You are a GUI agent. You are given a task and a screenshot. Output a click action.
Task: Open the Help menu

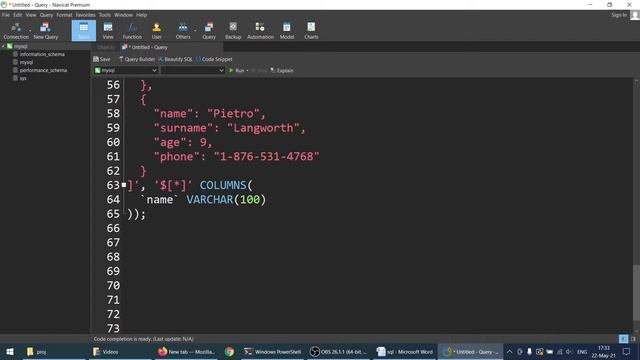tap(142, 15)
